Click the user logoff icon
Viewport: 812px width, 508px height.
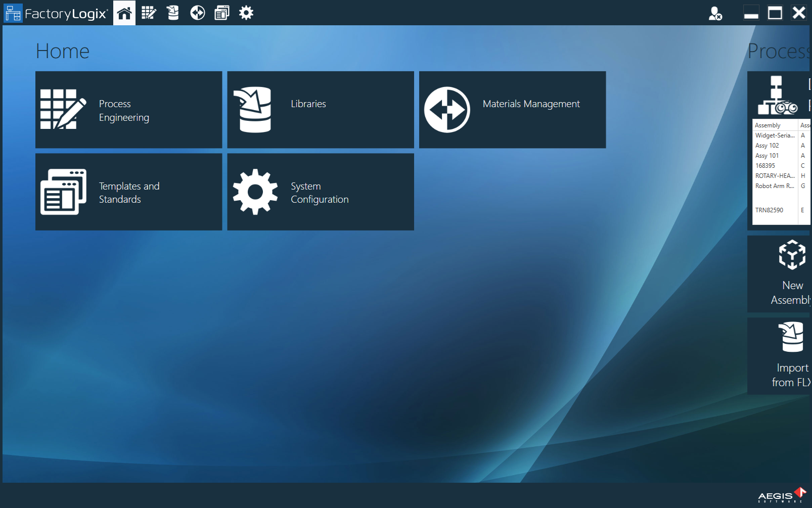[x=715, y=13]
